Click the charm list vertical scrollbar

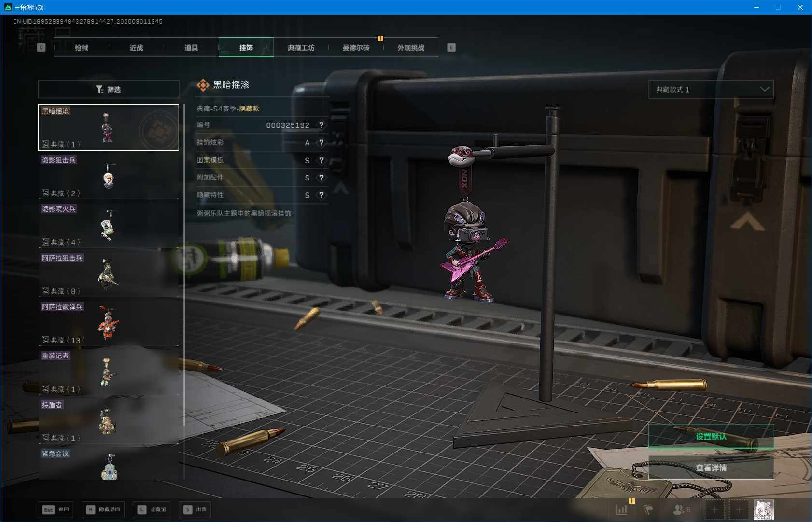pyautogui.click(x=184, y=265)
